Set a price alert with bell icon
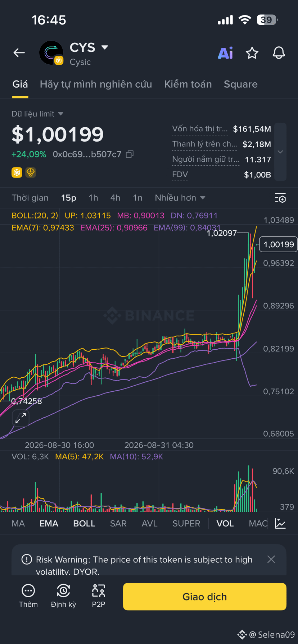The image size is (298, 644). pyautogui.click(x=279, y=53)
